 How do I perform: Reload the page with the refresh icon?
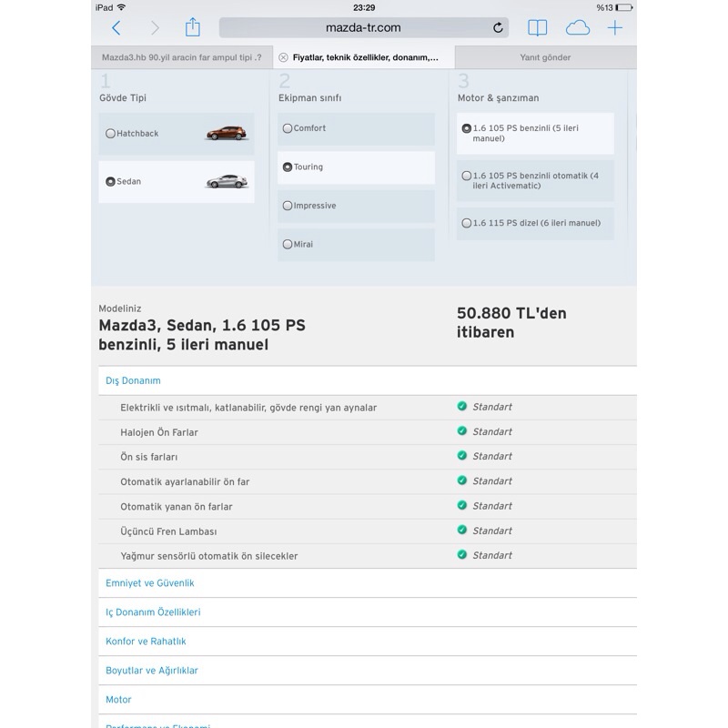tap(498, 28)
